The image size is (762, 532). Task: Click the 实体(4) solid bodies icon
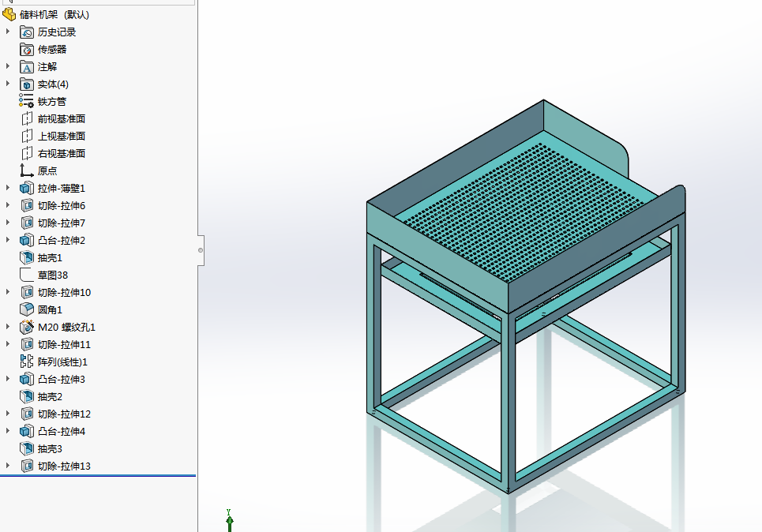point(27,84)
